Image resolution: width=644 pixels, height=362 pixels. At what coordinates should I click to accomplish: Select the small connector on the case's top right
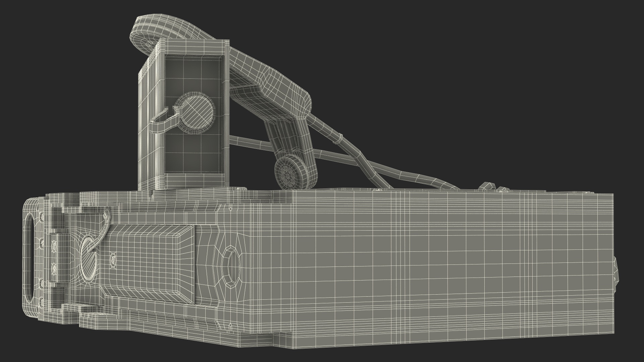coord(486,186)
